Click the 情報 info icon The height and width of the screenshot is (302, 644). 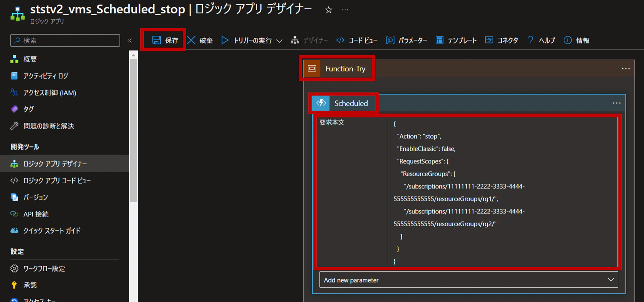click(568, 40)
